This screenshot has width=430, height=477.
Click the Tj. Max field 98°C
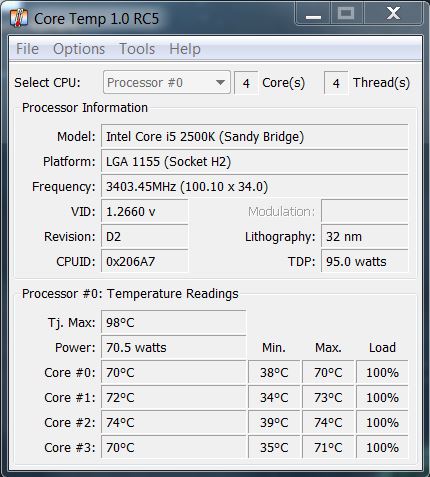click(174, 323)
